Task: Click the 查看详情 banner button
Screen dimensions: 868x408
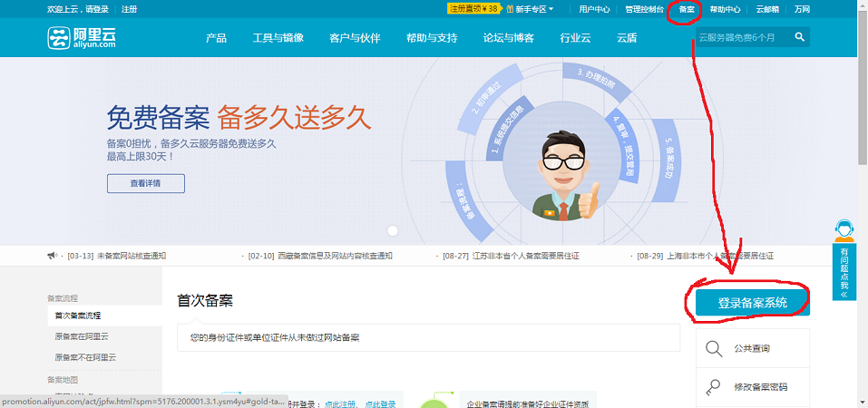Action: (x=145, y=183)
